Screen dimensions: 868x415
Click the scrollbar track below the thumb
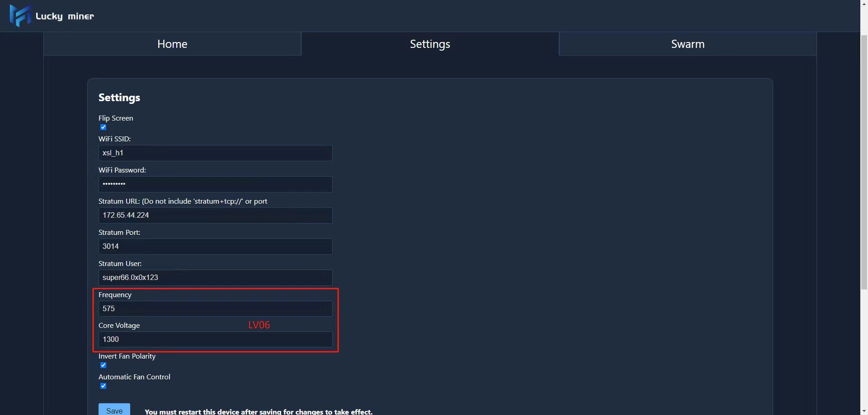864,352
